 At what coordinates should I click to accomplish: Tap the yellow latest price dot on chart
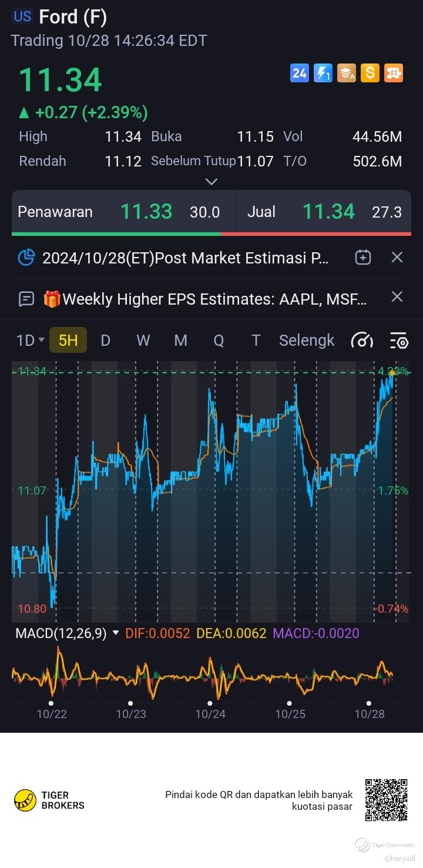point(392,373)
